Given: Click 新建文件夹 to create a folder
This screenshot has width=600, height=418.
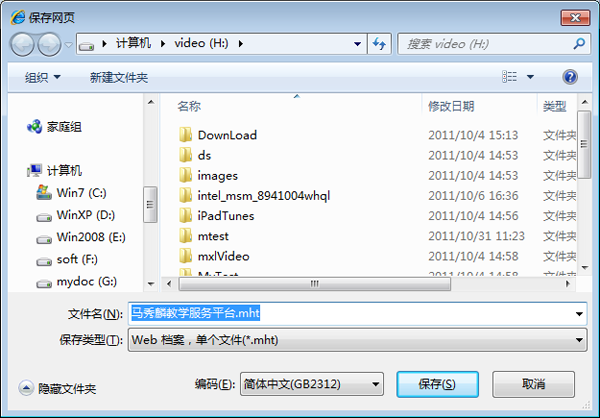Looking at the screenshot, I should pos(119,77).
